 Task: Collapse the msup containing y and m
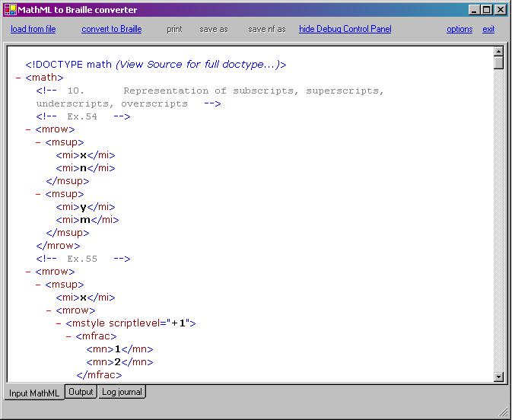[38, 194]
